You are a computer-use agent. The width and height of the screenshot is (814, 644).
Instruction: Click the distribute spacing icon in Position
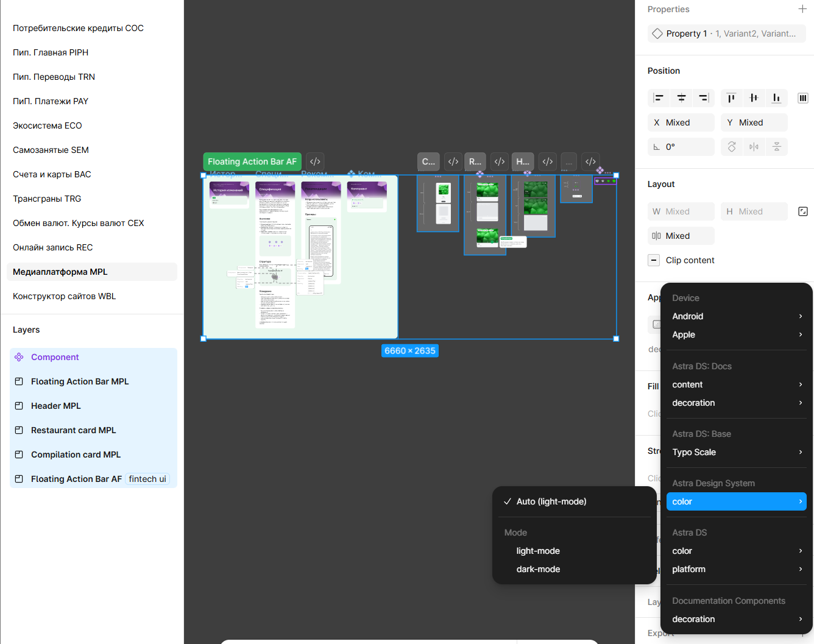803,98
